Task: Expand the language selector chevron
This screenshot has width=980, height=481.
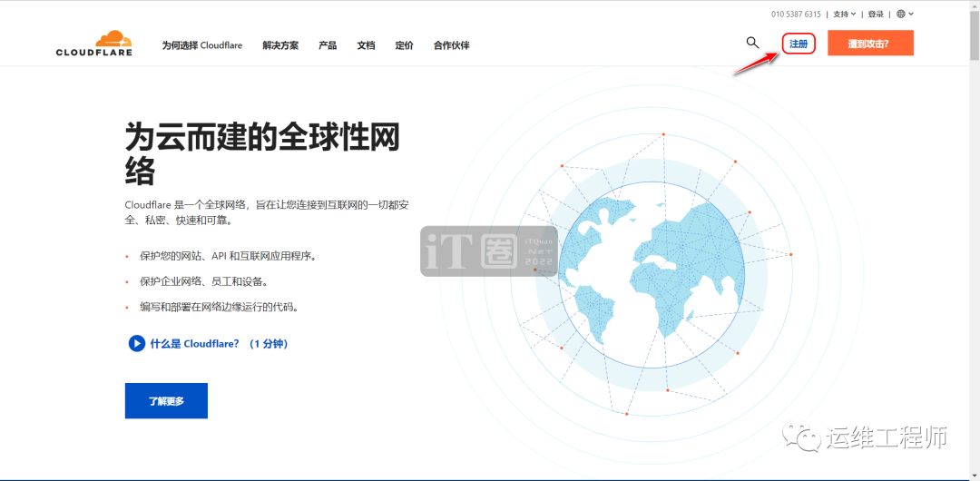Action: point(911,14)
